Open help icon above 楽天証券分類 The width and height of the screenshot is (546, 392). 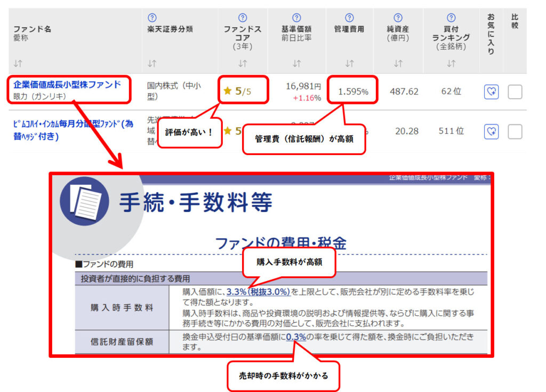(152, 18)
